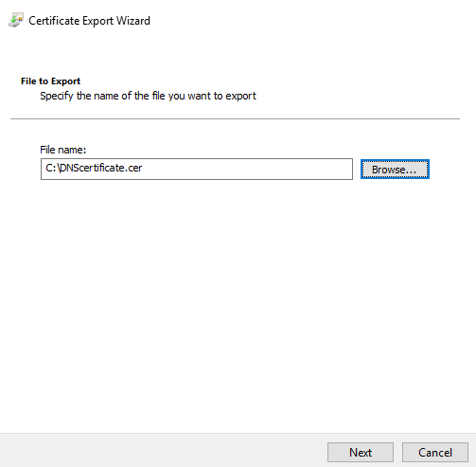Screen dimensions: 476x467
Task: Click the Browse... button
Action: coord(395,170)
